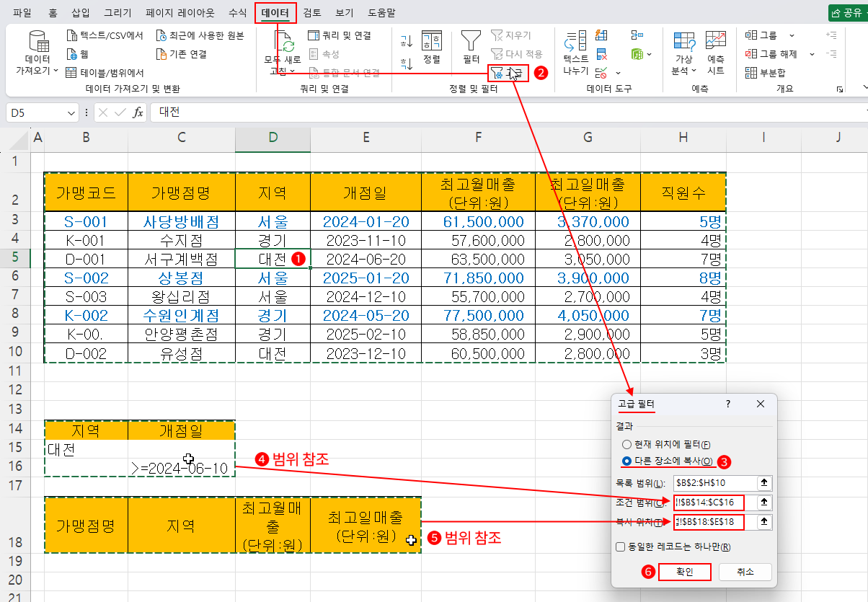Click the 다시 적용 filter command
The image size is (868, 602).
(516, 54)
